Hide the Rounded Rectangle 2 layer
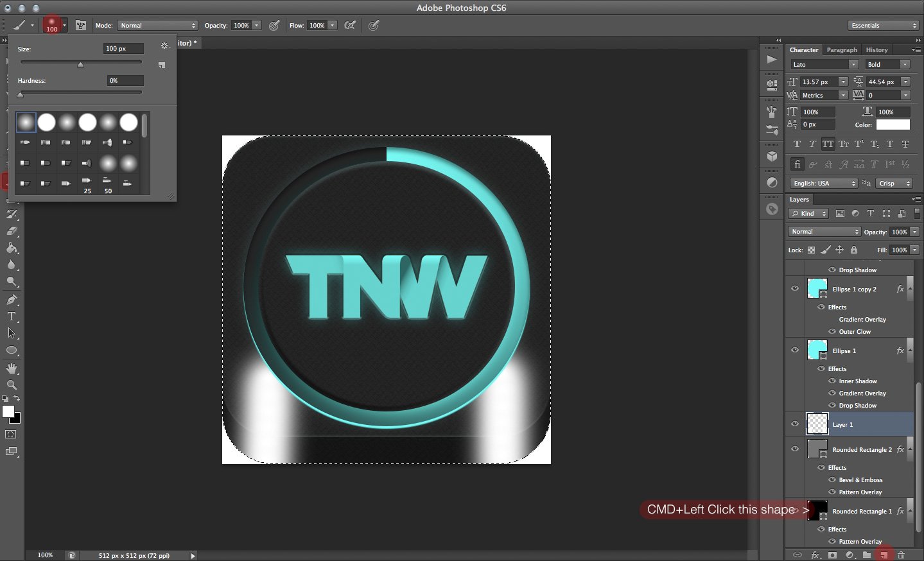This screenshot has height=561, width=924. click(795, 449)
